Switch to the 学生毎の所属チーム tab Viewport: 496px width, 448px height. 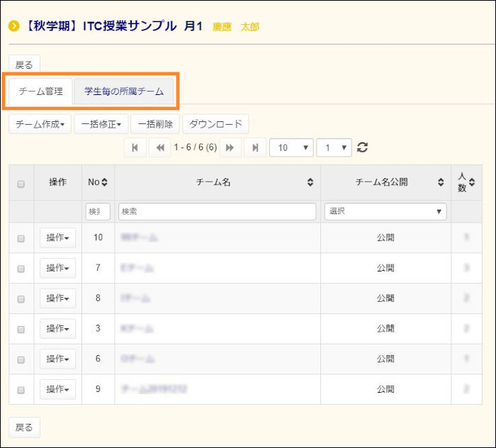(x=124, y=91)
